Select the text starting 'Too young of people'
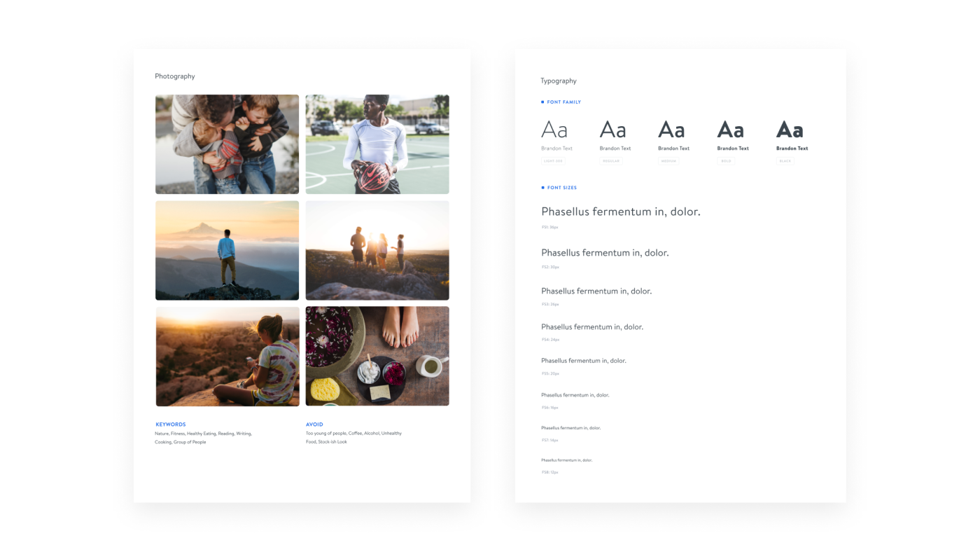 click(353, 434)
